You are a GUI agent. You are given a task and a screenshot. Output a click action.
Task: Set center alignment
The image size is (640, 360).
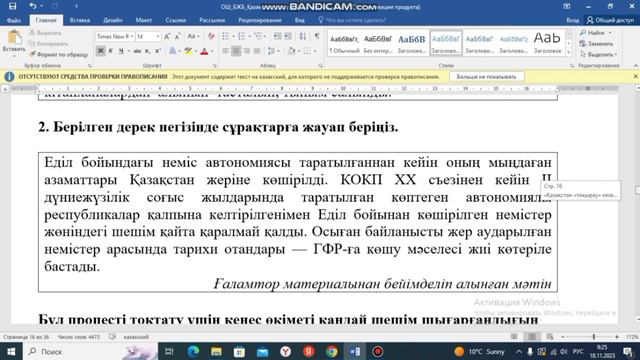(236, 51)
